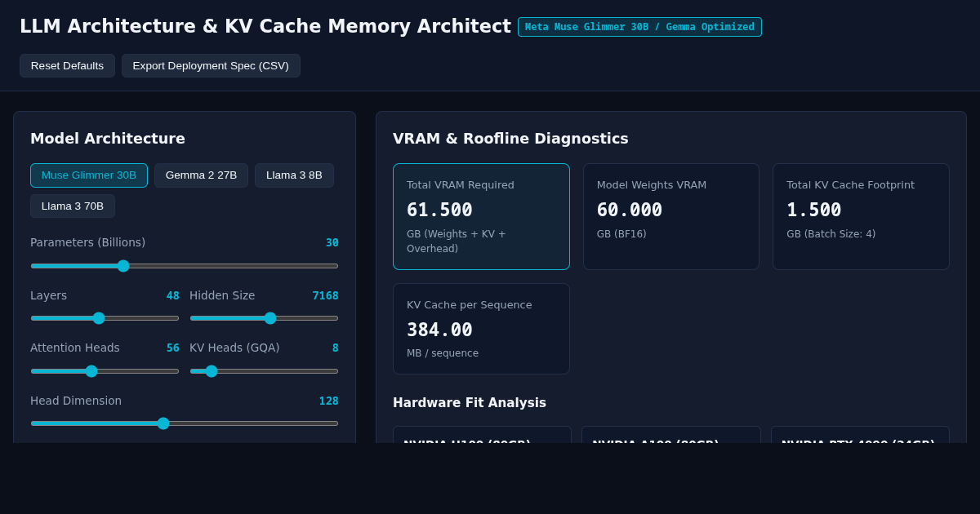
Task: Click the LLM Architecture page title
Action: (265, 26)
